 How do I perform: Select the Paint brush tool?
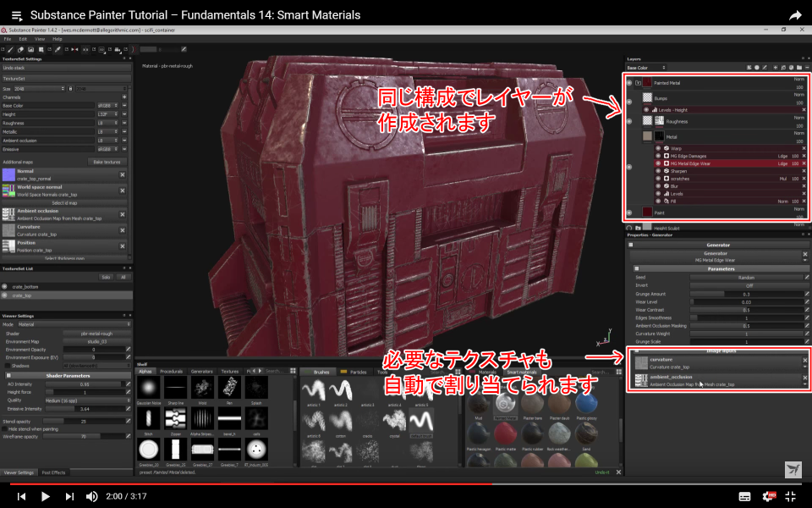[10, 49]
